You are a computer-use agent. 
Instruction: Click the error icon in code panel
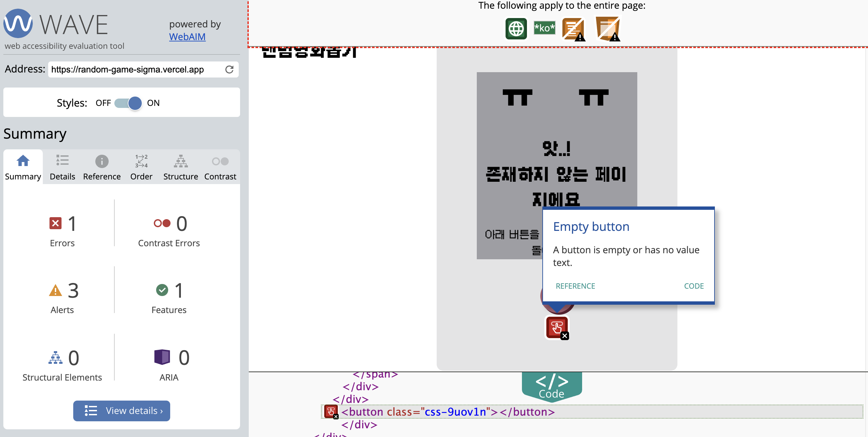pyautogui.click(x=331, y=411)
